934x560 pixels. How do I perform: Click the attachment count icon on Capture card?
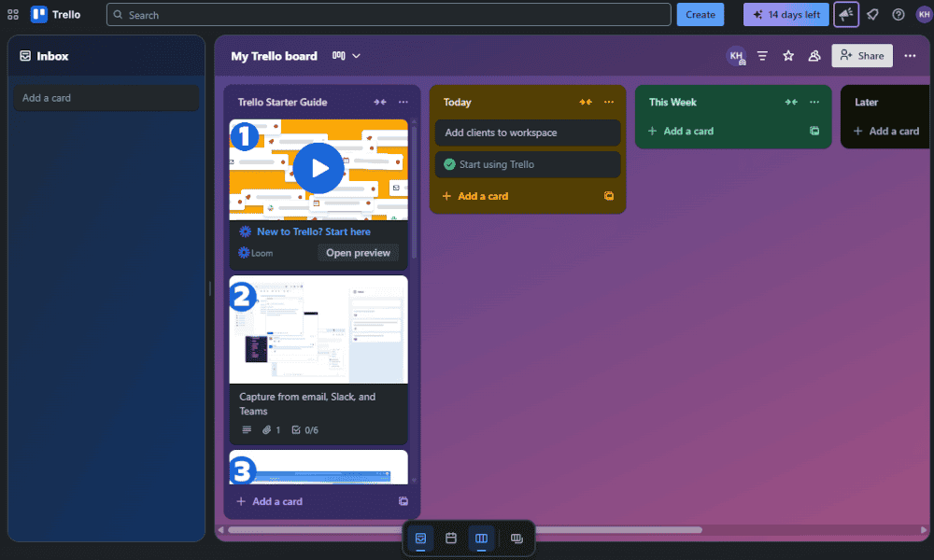coord(271,429)
